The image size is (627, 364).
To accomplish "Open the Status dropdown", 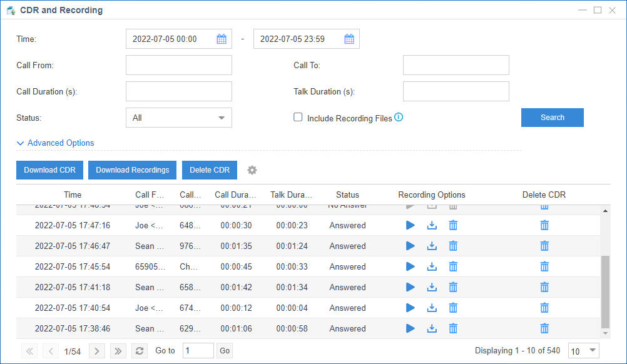I will click(178, 118).
